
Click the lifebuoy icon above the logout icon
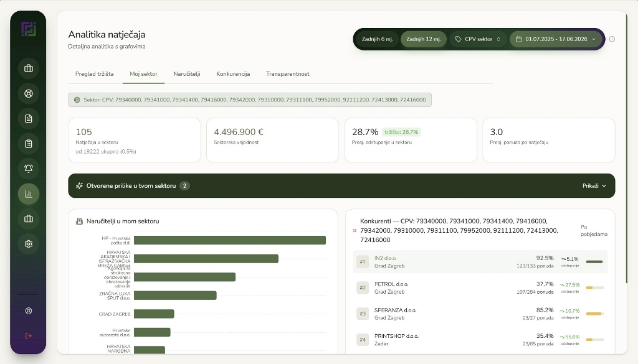(29, 310)
